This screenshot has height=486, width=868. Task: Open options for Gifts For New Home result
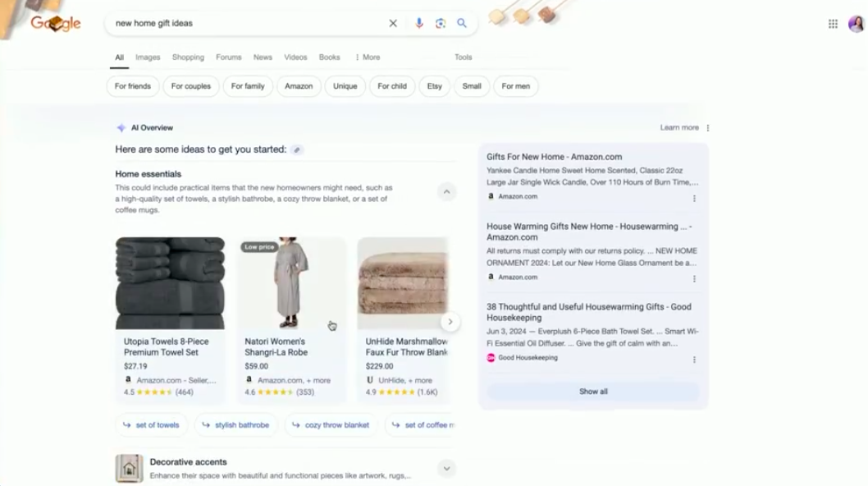pyautogui.click(x=694, y=199)
